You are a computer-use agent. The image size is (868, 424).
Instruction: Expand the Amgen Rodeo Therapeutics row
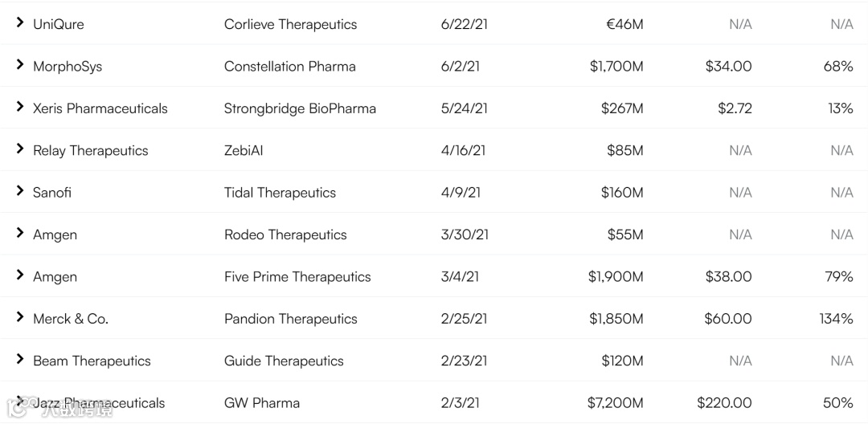(x=20, y=234)
